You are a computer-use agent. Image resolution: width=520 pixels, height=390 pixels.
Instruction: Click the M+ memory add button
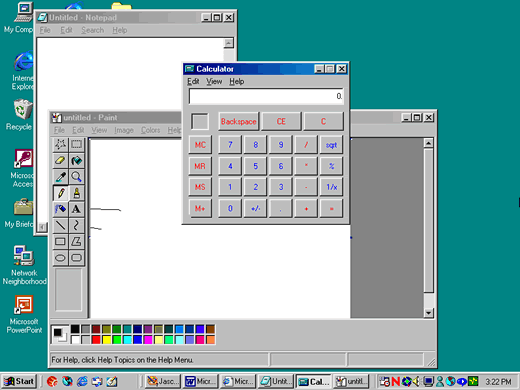tap(200, 208)
